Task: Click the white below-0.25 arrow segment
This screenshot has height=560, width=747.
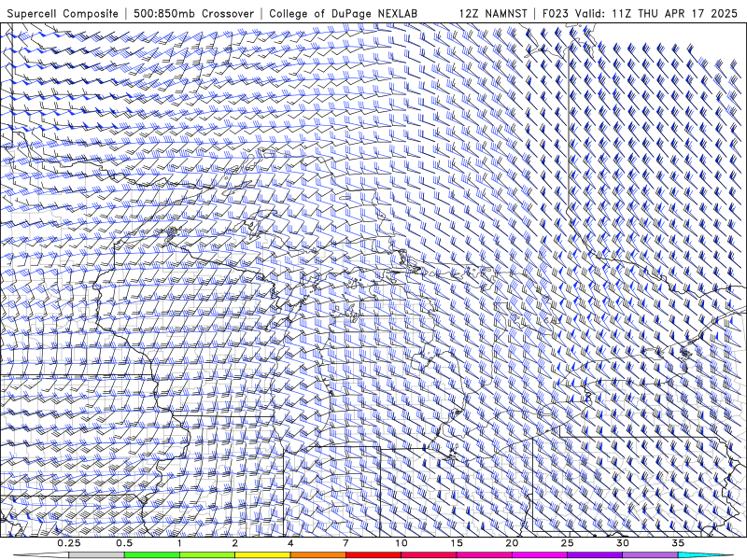Action: tap(41, 555)
